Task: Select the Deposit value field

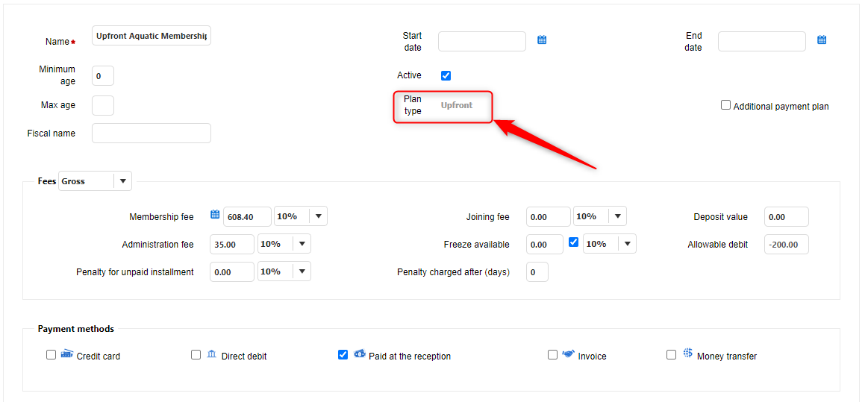Action: tap(786, 217)
